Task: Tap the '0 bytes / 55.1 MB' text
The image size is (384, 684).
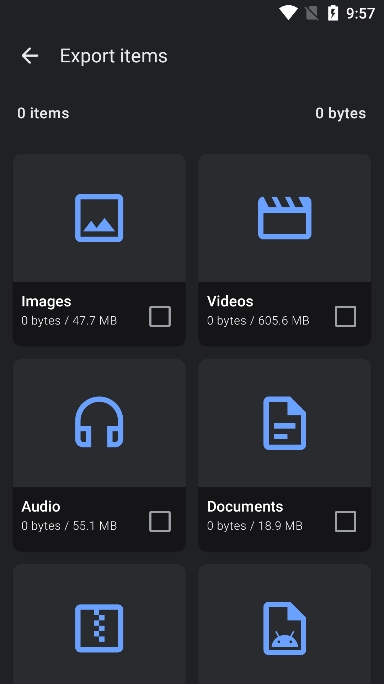Action: pyautogui.click(x=69, y=526)
